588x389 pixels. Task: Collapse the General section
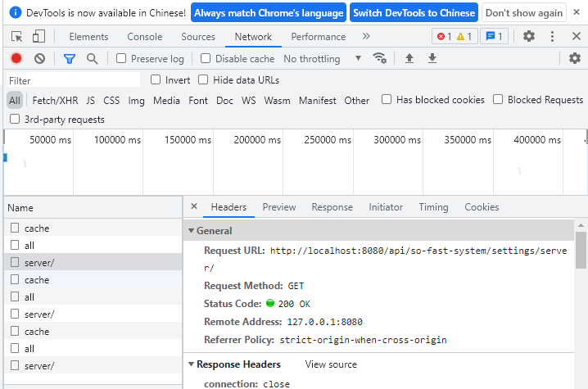pos(192,231)
